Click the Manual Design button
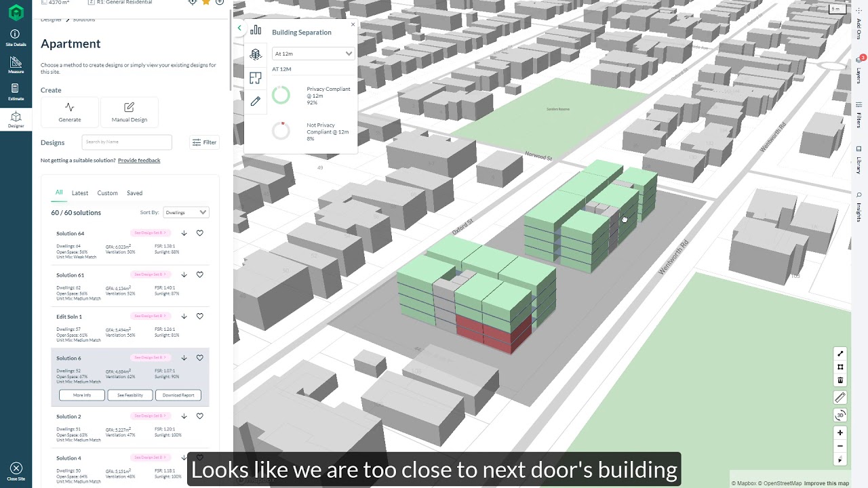This screenshot has height=488, width=868. [x=129, y=112]
